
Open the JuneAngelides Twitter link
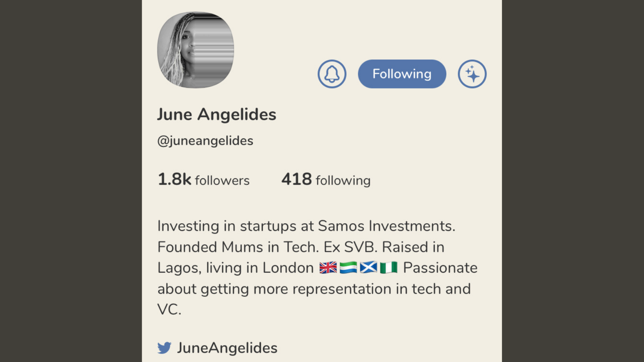228,348
